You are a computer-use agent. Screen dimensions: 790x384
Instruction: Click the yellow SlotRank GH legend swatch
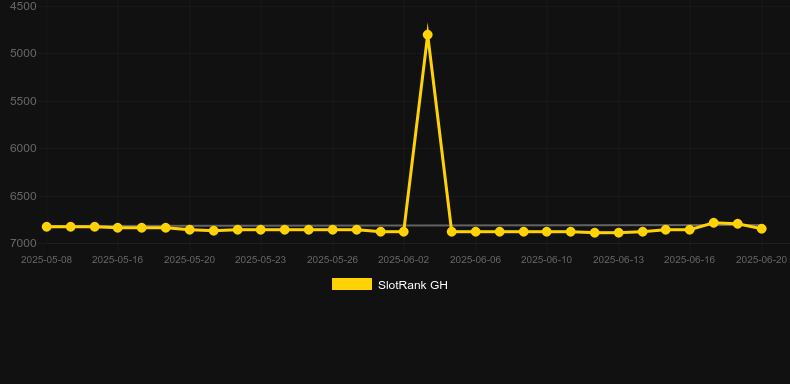pyautogui.click(x=352, y=284)
